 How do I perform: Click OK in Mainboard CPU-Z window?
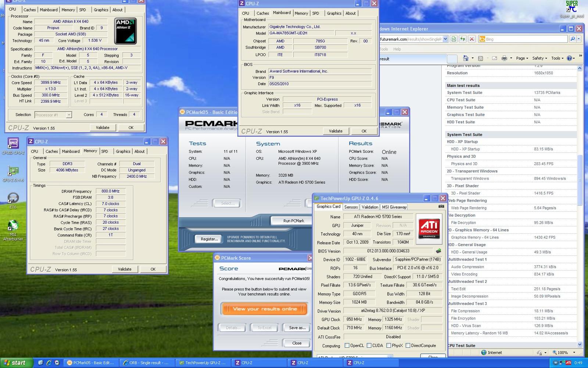click(364, 131)
